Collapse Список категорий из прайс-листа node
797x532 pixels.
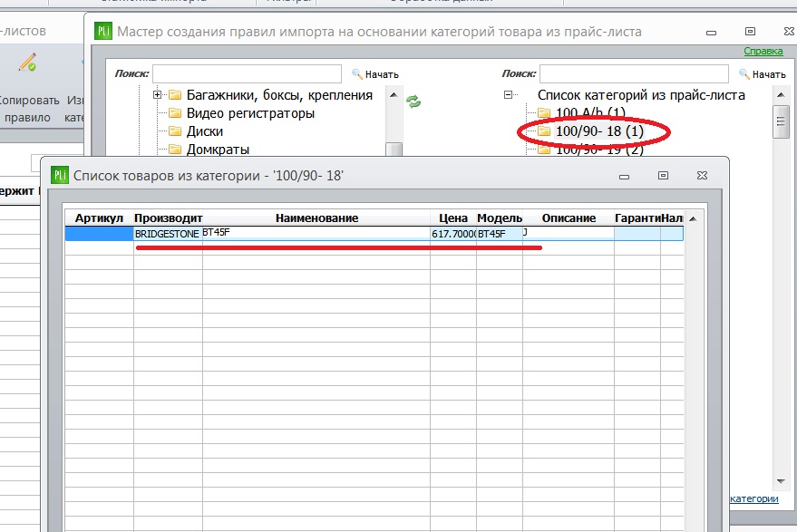[x=508, y=94]
